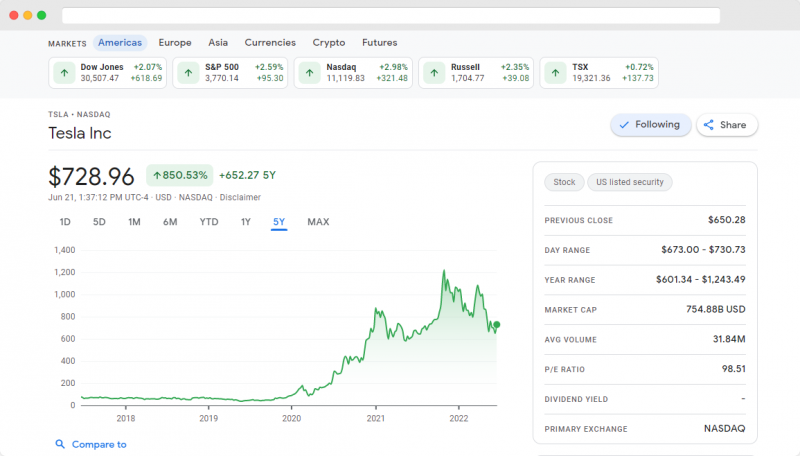Click the $728.96 price text
This screenshot has height=456, width=800.
click(x=91, y=176)
